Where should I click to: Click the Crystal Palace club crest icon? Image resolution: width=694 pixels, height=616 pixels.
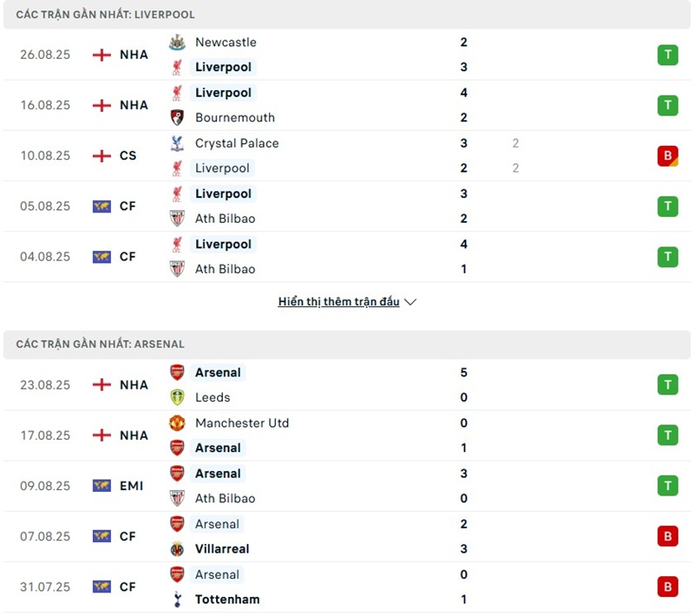click(x=177, y=143)
